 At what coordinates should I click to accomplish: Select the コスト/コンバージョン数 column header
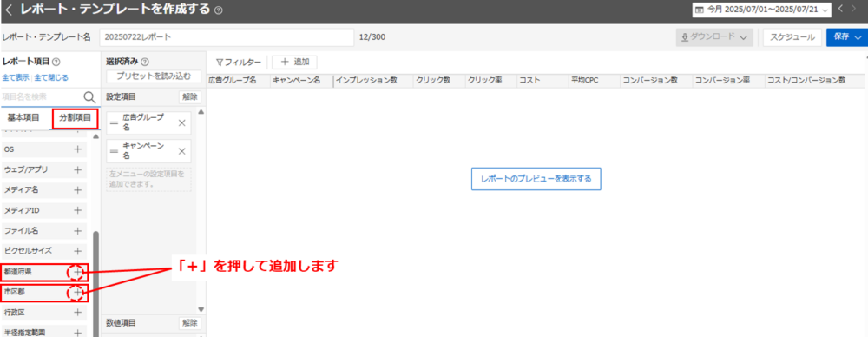(x=806, y=81)
